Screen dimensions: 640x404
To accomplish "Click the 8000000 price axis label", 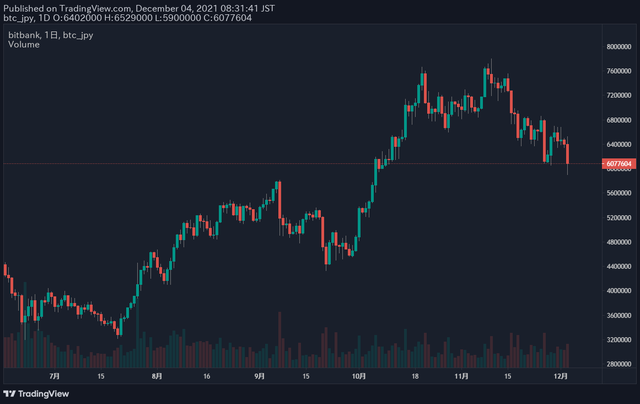I will click(x=619, y=47).
